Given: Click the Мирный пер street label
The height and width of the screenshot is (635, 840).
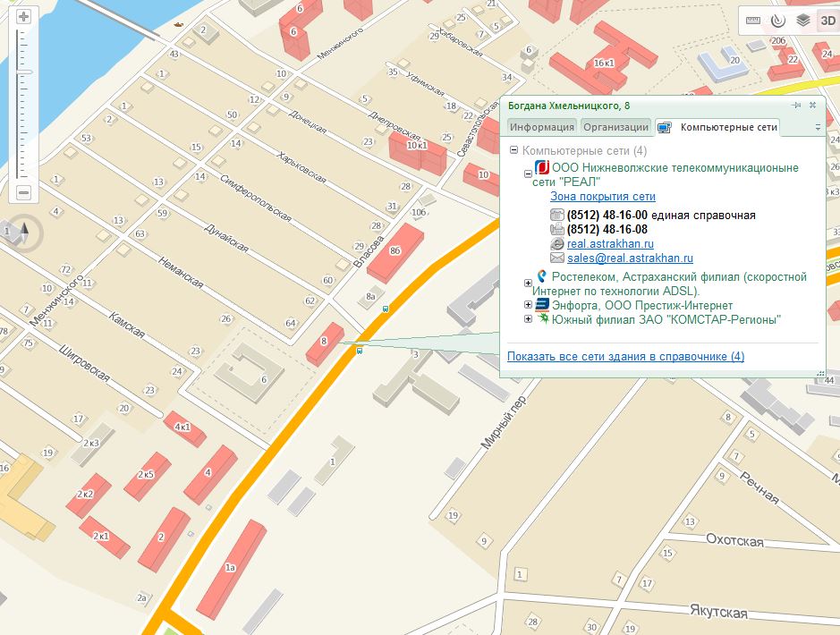Looking at the screenshot, I should [504, 422].
